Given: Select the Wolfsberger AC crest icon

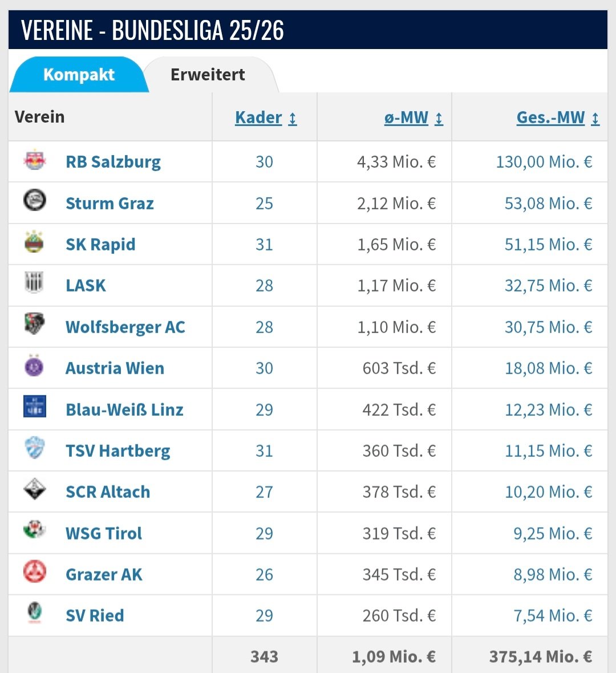Looking at the screenshot, I should 35,325.
